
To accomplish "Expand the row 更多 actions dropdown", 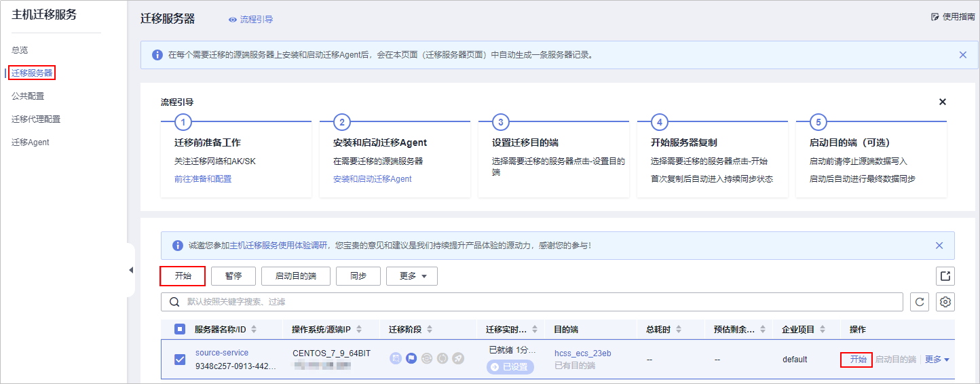I will coord(937,360).
